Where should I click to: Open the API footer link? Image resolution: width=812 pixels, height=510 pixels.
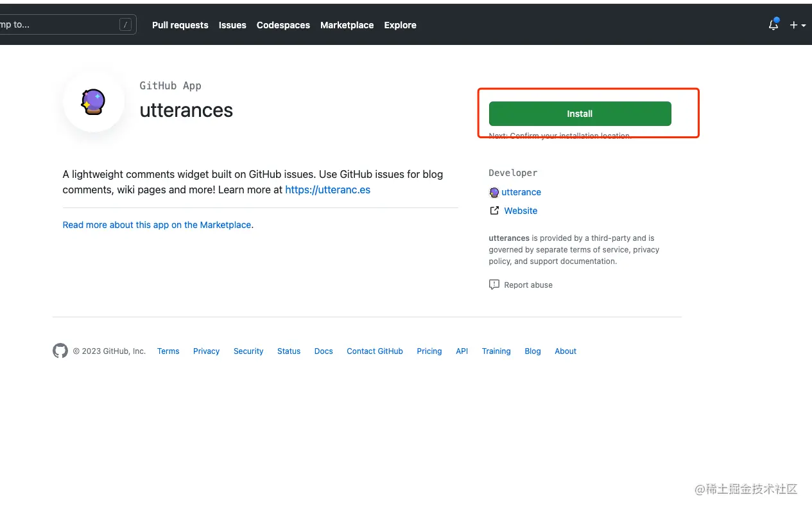(x=462, y=351)
